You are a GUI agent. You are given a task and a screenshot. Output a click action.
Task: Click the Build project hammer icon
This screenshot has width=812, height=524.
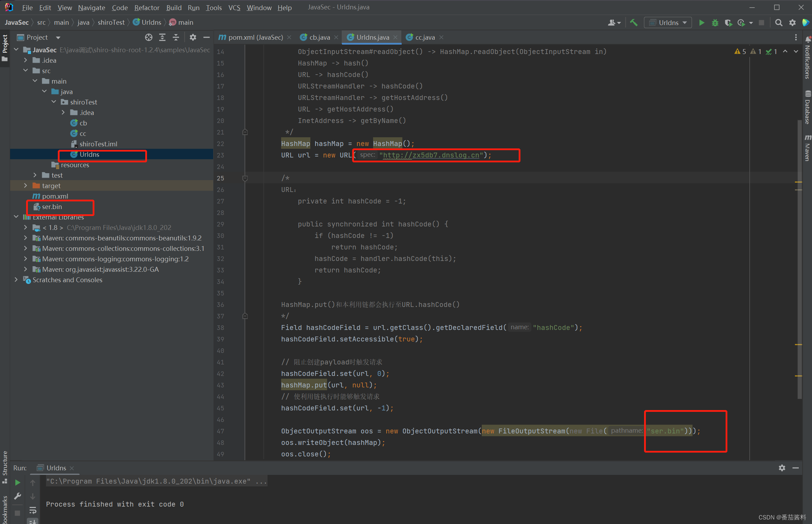pyautogui.click(x=634, y=23)
